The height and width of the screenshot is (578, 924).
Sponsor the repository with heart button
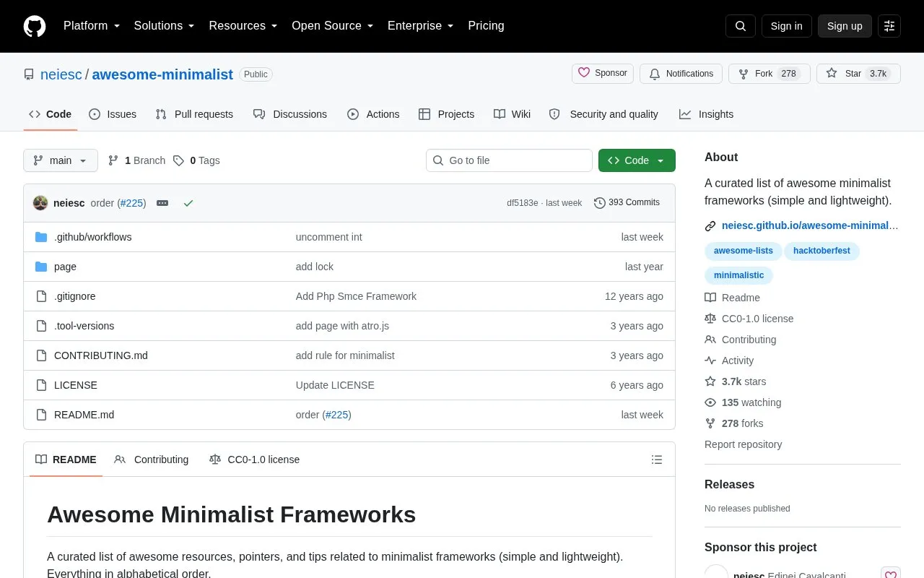coord(603,74)
